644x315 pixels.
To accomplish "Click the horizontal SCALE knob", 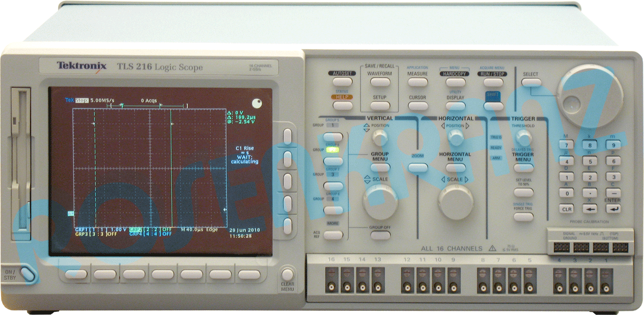I will click(455, 202).
